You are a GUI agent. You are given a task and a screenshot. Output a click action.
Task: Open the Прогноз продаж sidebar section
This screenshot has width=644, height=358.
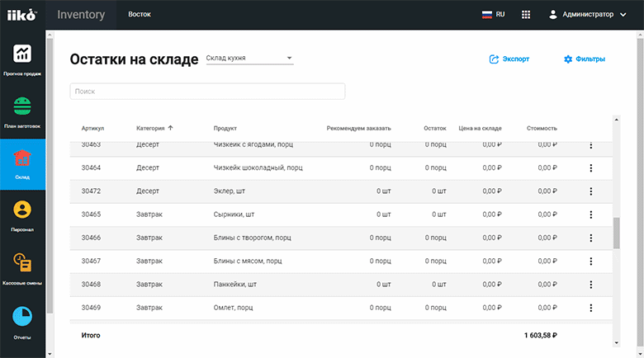pos(22,59)
